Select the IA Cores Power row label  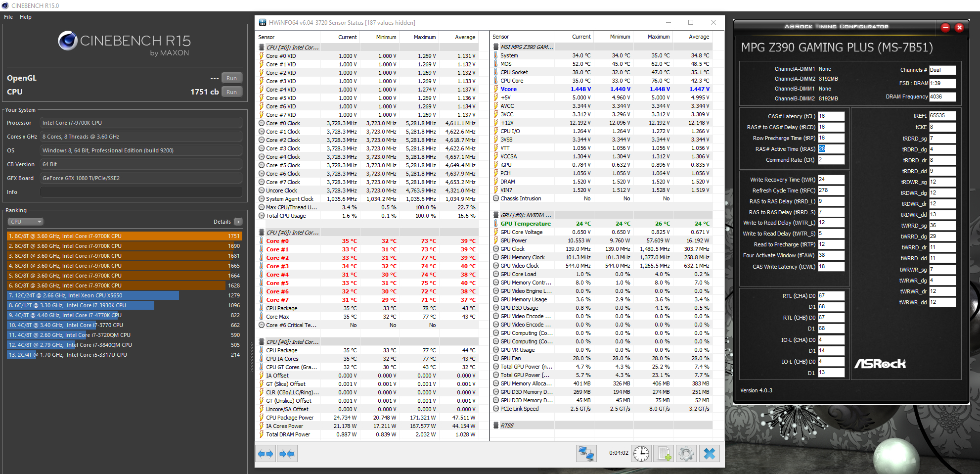(x=284, y=426)
